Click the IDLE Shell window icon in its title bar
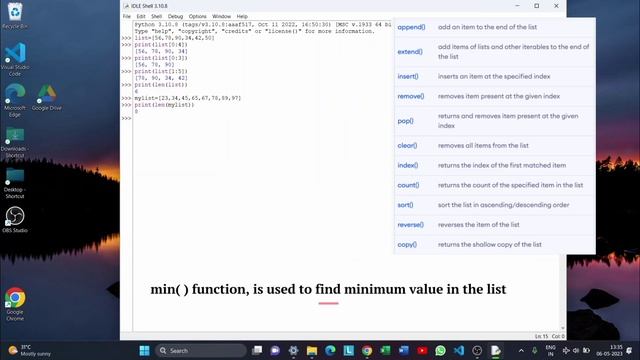Image resolution: width=640 pixels, height=360 pixels. click(126, 6)
